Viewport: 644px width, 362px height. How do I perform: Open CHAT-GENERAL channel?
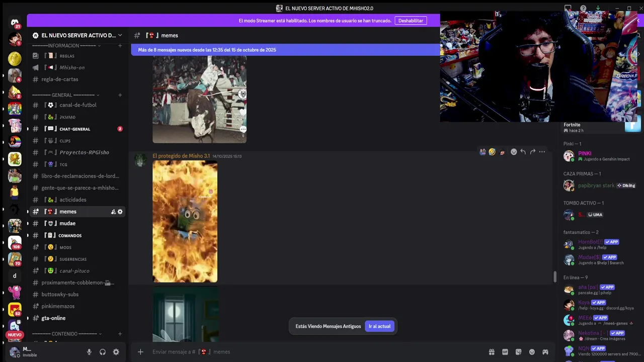click(77, 129)
